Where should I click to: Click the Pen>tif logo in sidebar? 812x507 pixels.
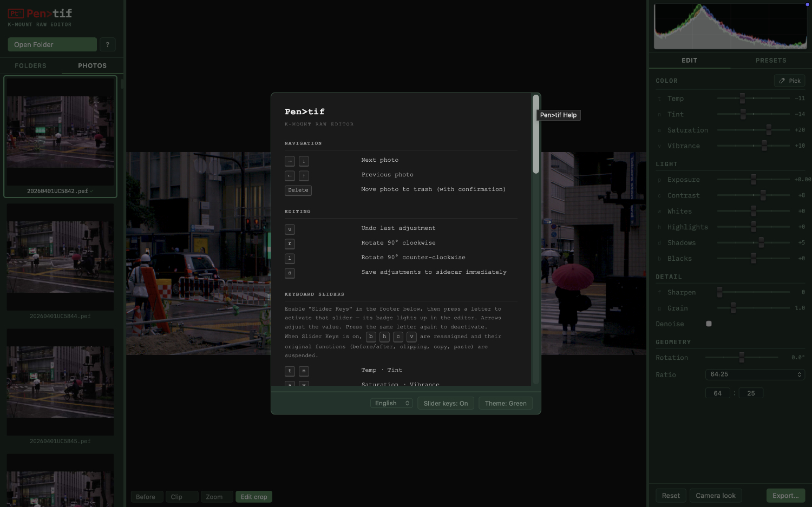click(40, 14)
